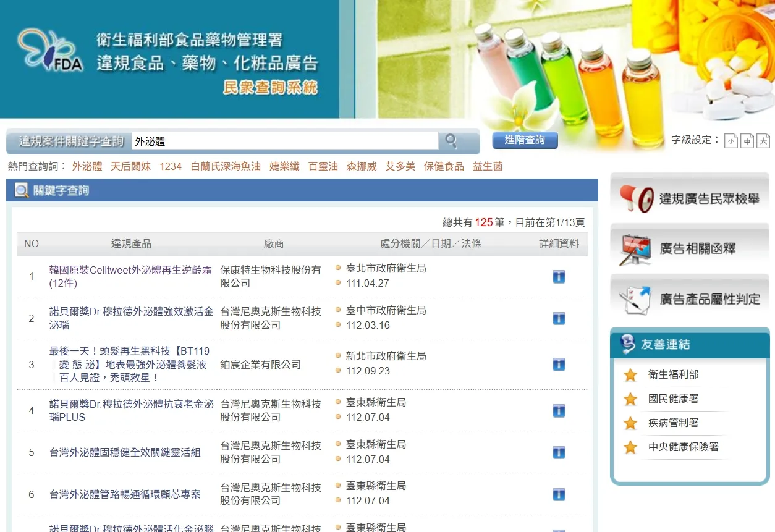Screen dimensions: 775x532
Task: Open detail info icon for row 5
Action: [559, 452]
